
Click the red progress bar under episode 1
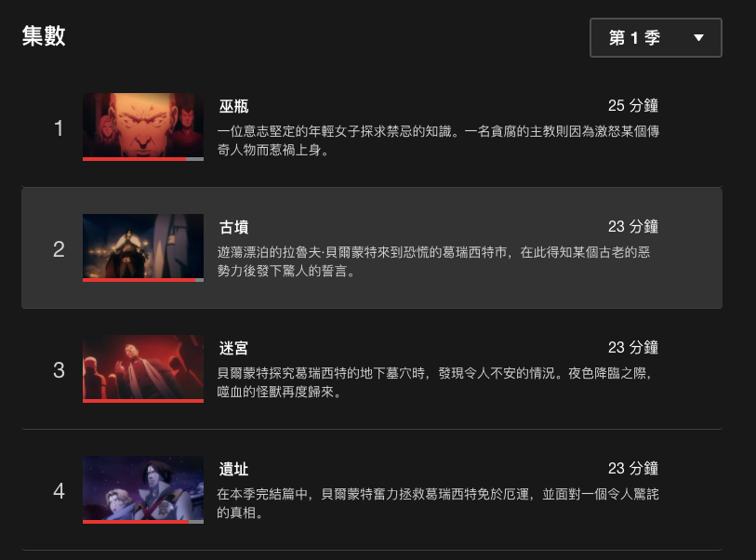142,159
